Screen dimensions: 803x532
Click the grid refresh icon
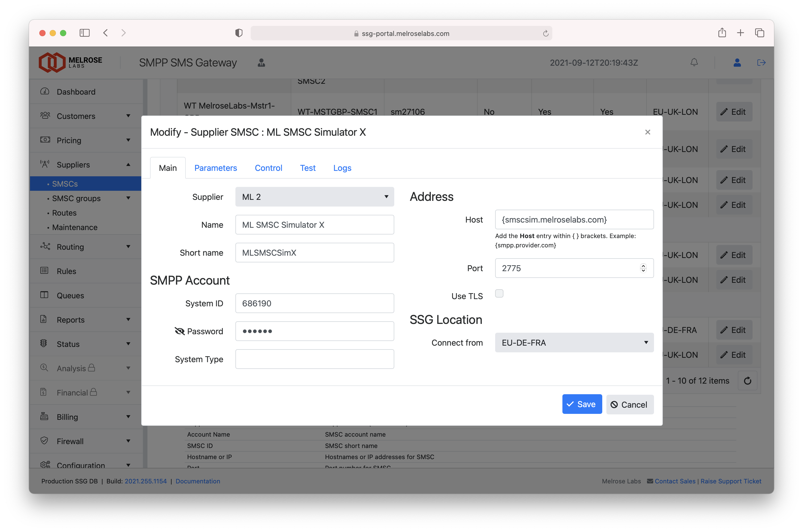[x=747, y=381]
